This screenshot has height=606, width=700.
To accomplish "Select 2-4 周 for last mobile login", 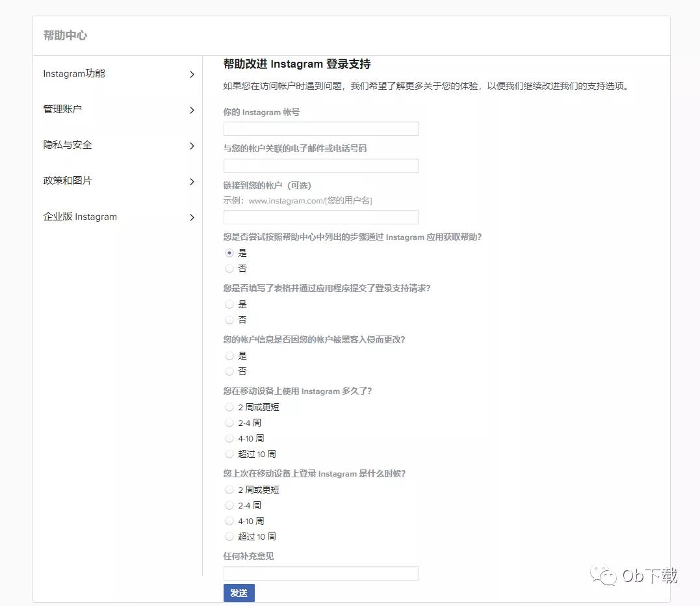I will (229, 505).
